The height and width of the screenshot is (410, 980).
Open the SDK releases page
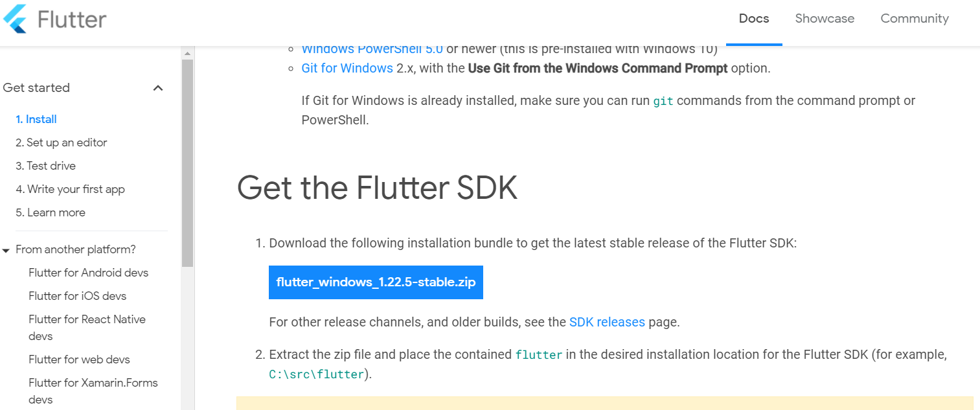[607, 322]
